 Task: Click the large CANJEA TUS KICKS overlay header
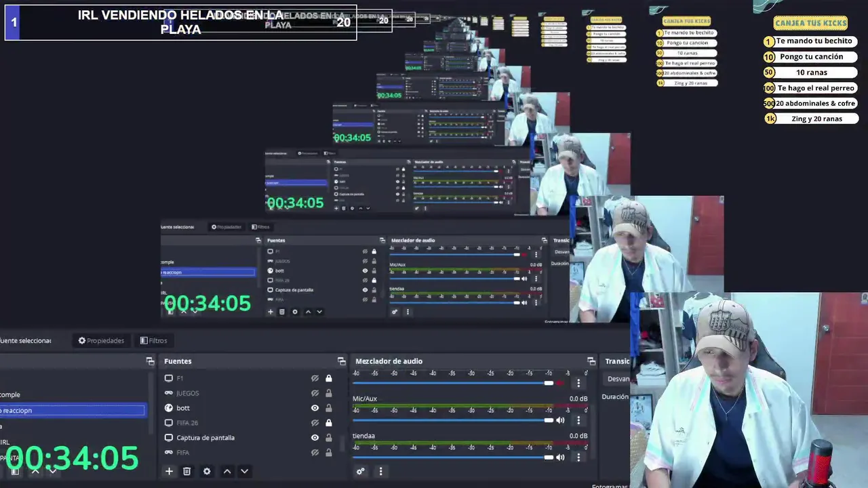tap(810, 23)
